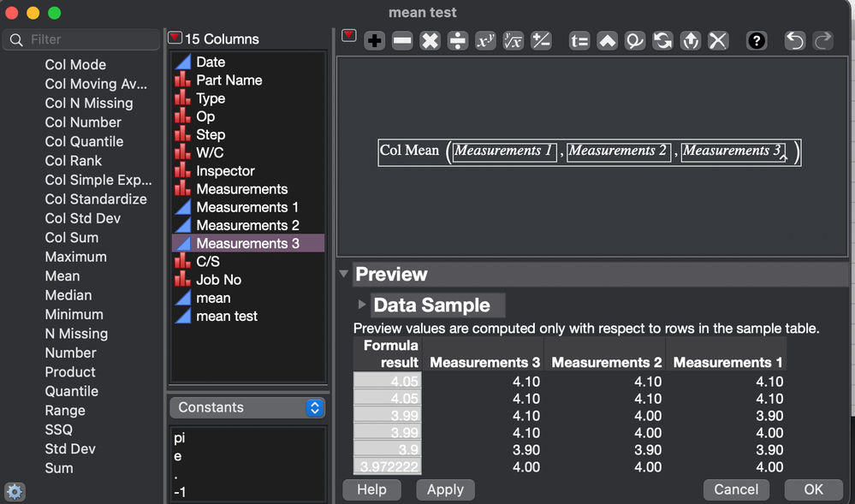This screenshot has height=504, width=855.
Task: Click the root operator icon
Action: coord(514,41)
